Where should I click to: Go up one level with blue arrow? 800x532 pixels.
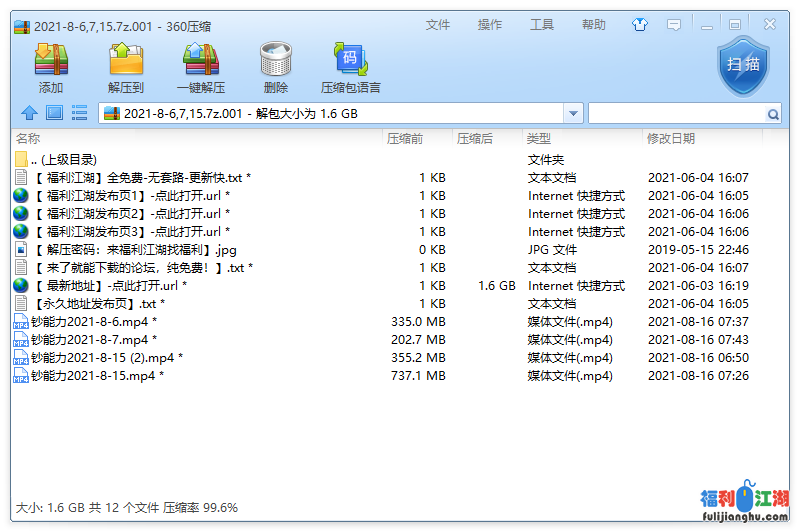29,114
